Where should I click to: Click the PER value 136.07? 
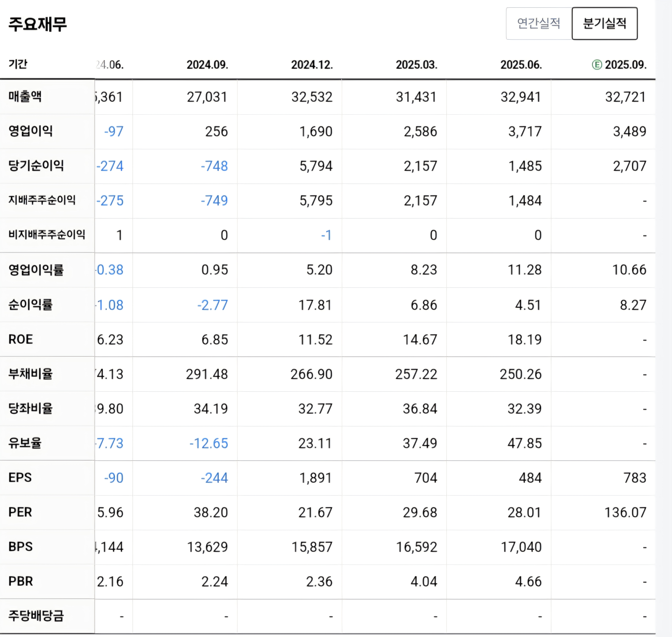[x=625, y=512]
